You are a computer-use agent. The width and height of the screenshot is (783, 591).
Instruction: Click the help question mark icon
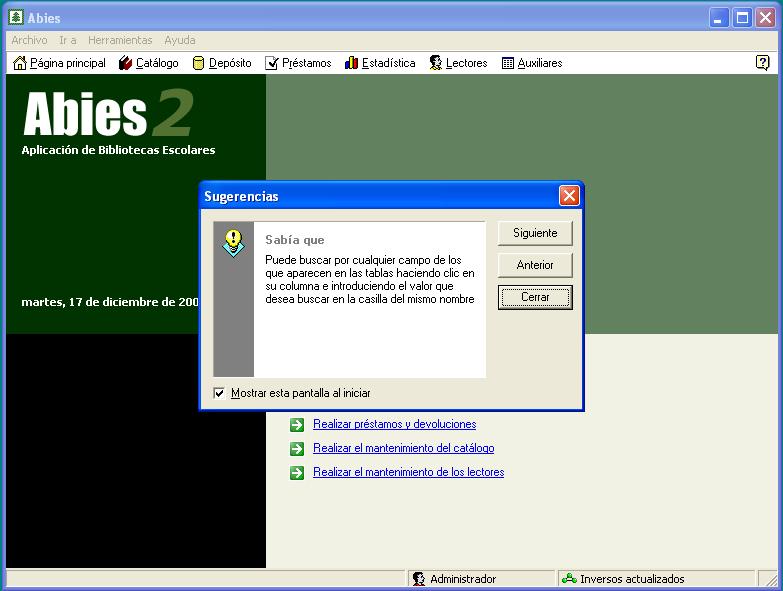click(762, 62)
